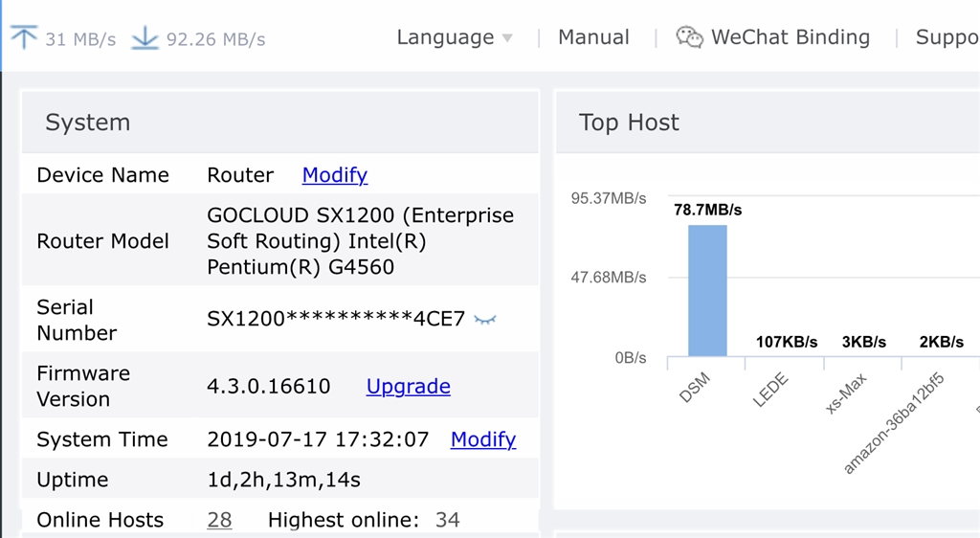
Task: Click Upgrade next to Firmware Version
Action: click(408, 387)
